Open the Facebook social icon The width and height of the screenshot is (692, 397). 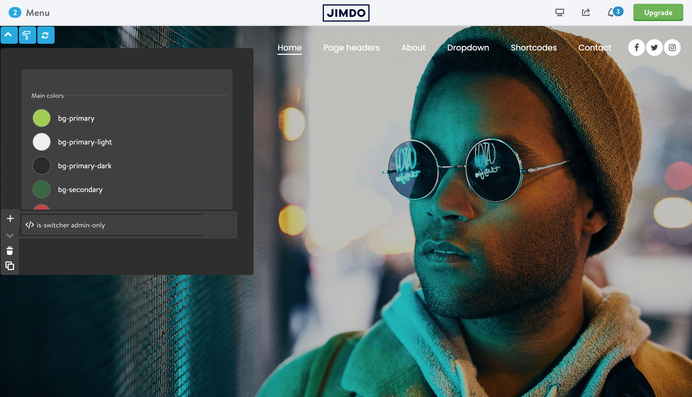tap(636, 48)
